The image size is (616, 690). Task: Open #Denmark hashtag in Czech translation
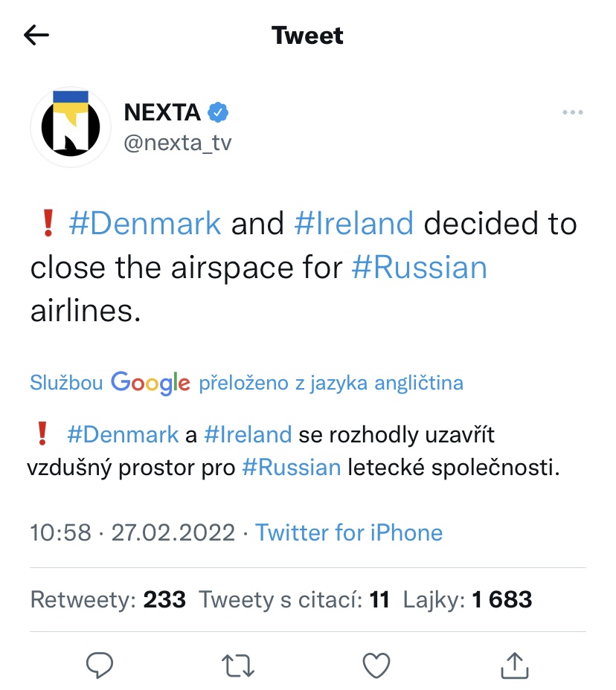tap(123, 433)
